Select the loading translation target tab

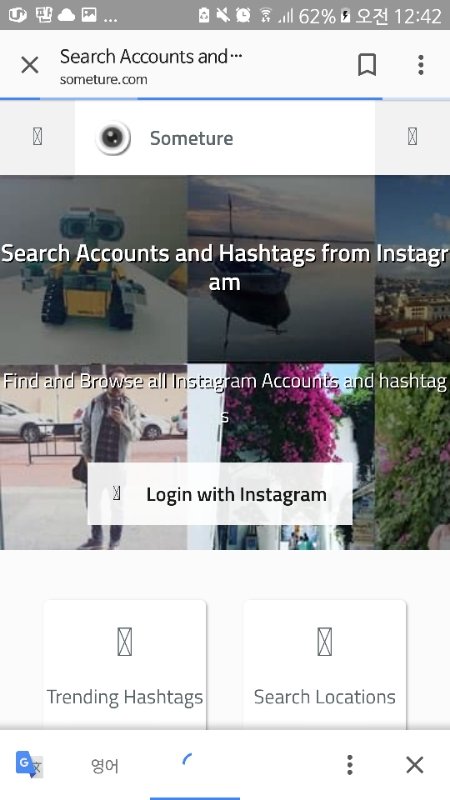click(x=194, y=764)
